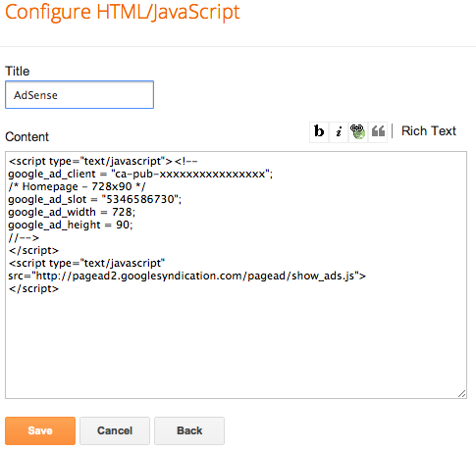Focus the Title field containing AdSense
The height and width of the screenshot is (452, 476).
[79, 95]
